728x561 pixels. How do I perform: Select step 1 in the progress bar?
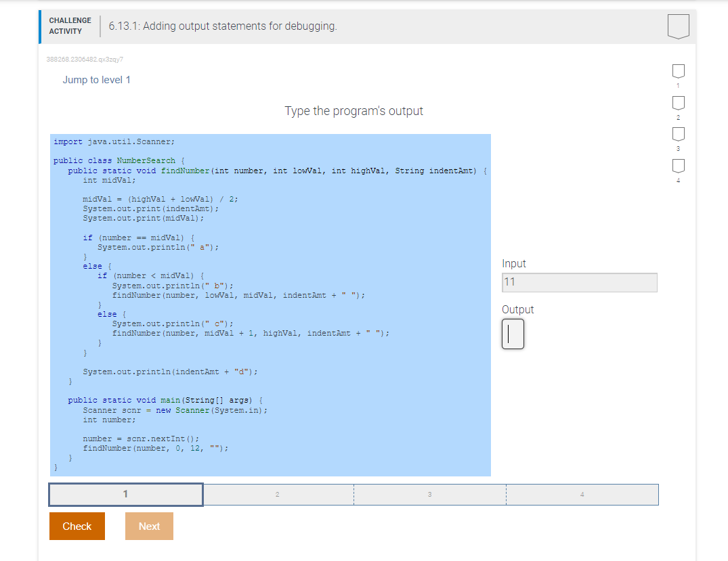(125, 494)
